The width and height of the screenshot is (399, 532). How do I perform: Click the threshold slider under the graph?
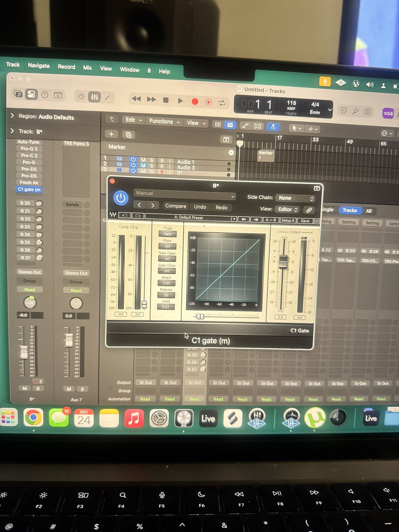coord(200,316)
